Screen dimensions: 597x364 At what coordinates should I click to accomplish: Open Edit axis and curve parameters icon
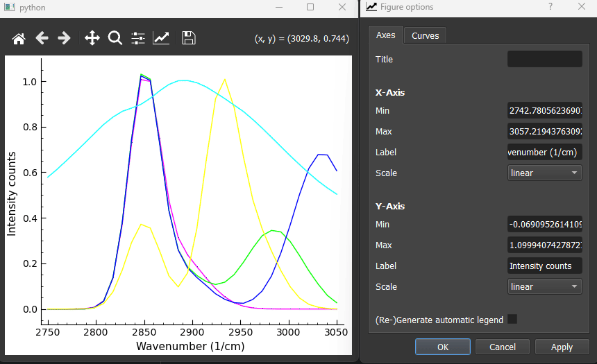click(161, 38)
